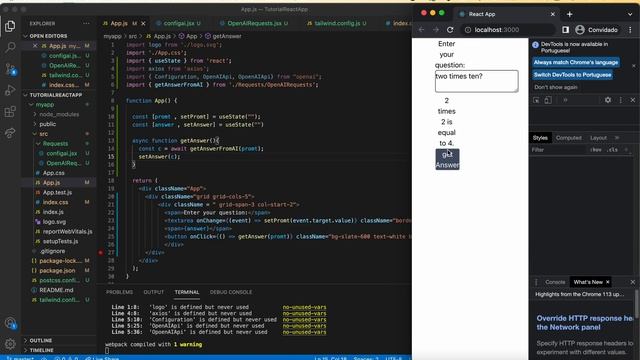The image size is (640, 360).
Task: Reload the localhost page in Chrome
Action: 450,30
